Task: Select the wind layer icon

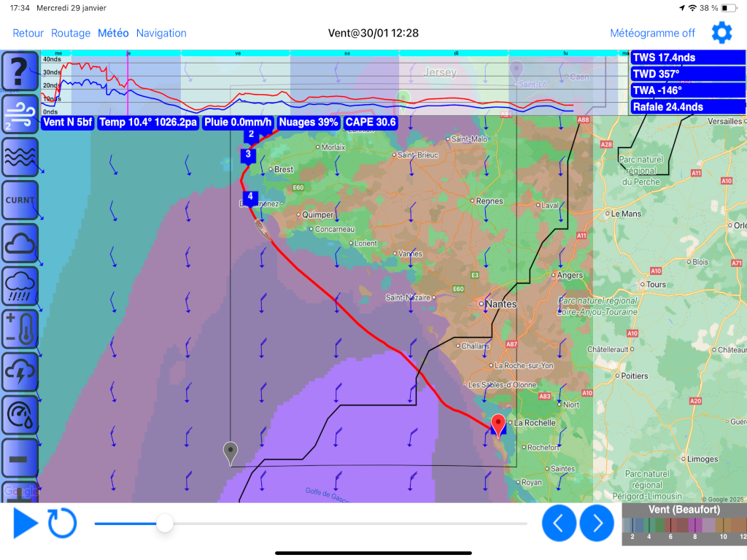Action: point(20,114)
